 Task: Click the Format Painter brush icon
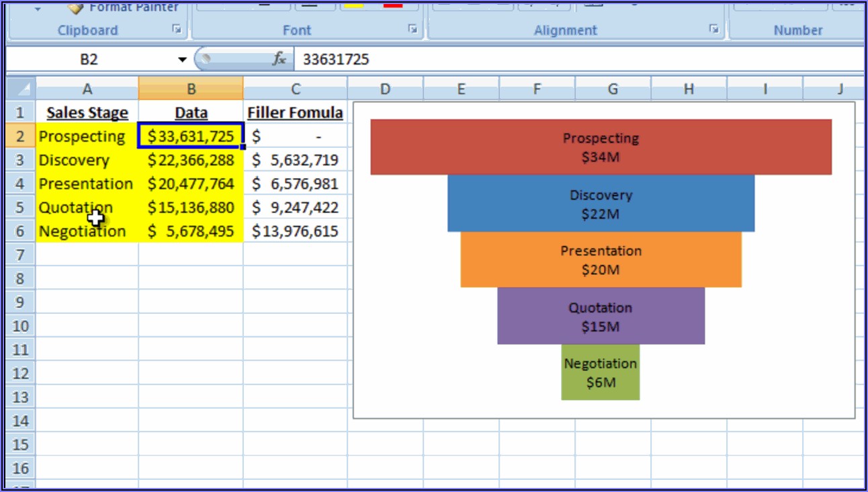coord(76,7)
